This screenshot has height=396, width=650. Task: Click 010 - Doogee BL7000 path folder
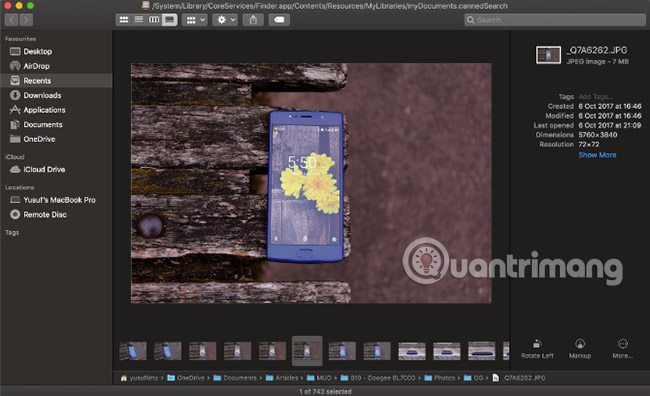(x=378, y=378)
